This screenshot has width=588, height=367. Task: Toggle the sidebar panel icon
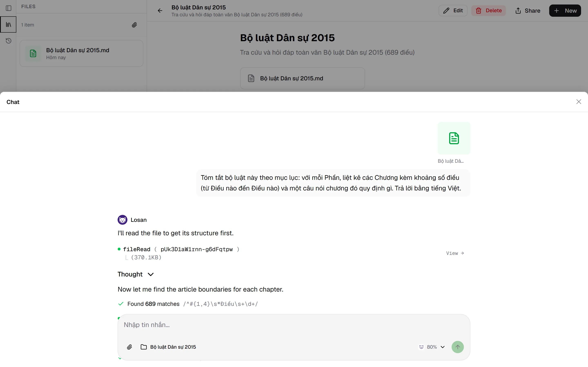(x=9, y=8)
